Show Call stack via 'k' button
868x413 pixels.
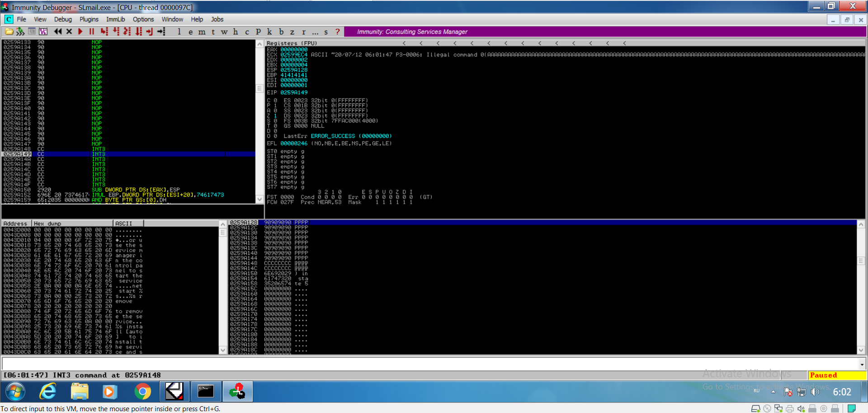coord(269,32)
